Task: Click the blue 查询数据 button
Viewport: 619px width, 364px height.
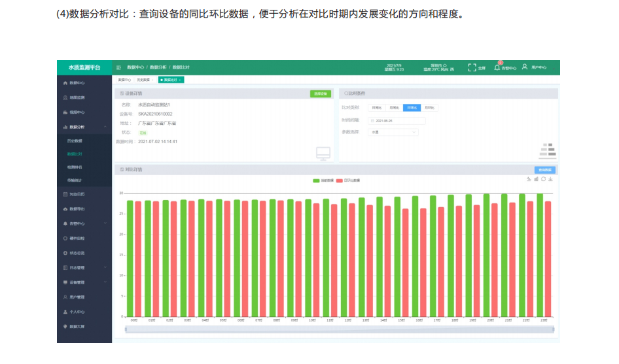Action: click(x=545, y=170)
